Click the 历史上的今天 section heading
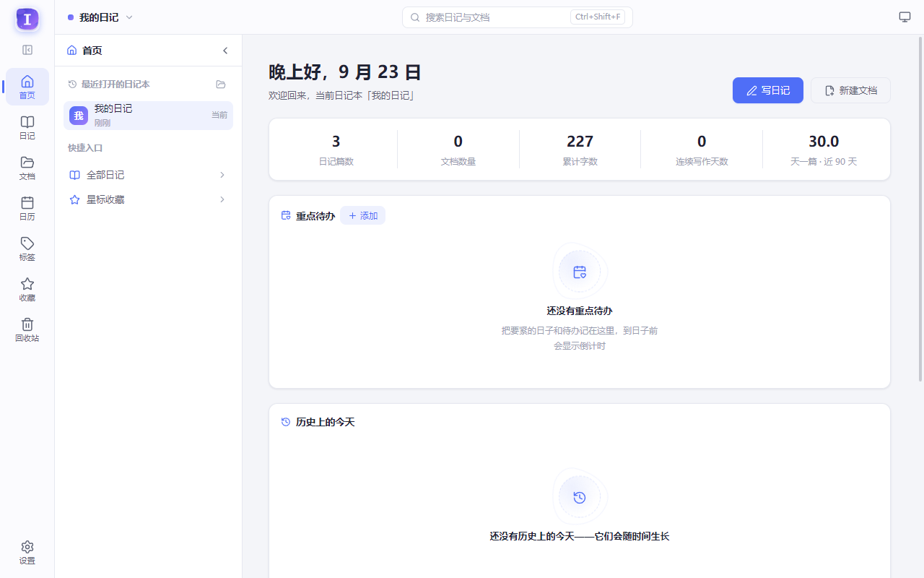 [325, 422]
